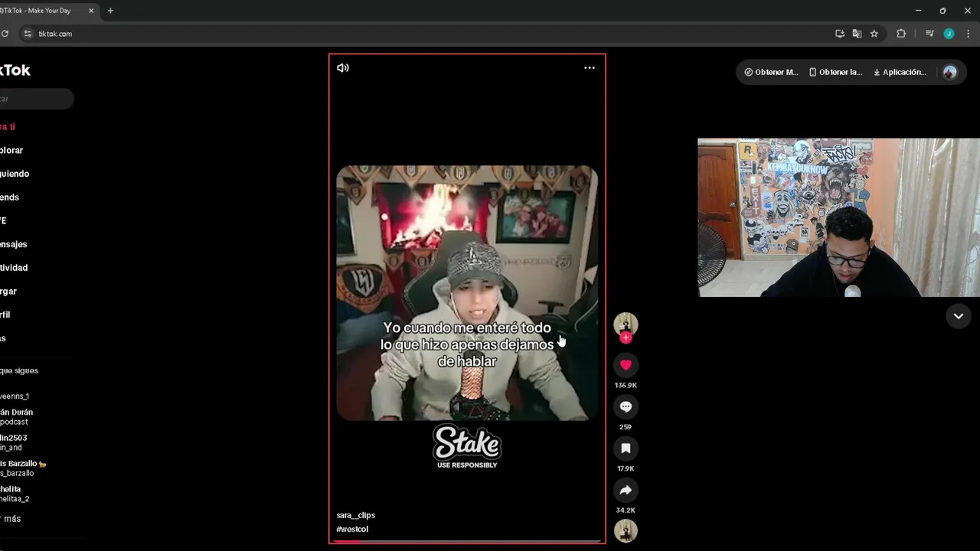This screenshot has width=980, height=551.
Task: Open Para ti feed in sidebar
Action: (8, 127)
